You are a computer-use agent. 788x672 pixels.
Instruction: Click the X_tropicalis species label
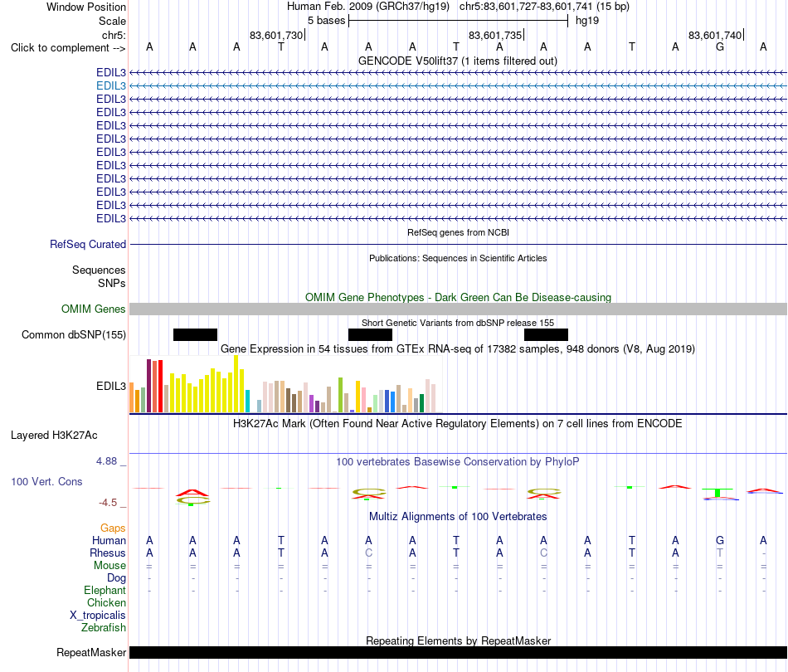(x=98, y=616)
